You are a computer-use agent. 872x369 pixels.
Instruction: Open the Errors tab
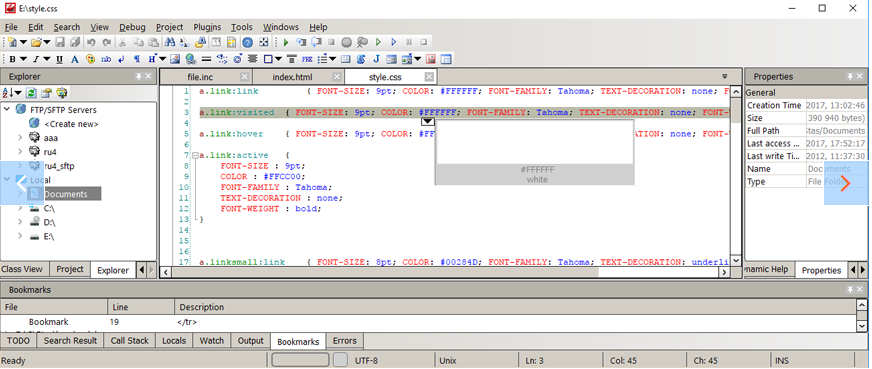(345, 340)
